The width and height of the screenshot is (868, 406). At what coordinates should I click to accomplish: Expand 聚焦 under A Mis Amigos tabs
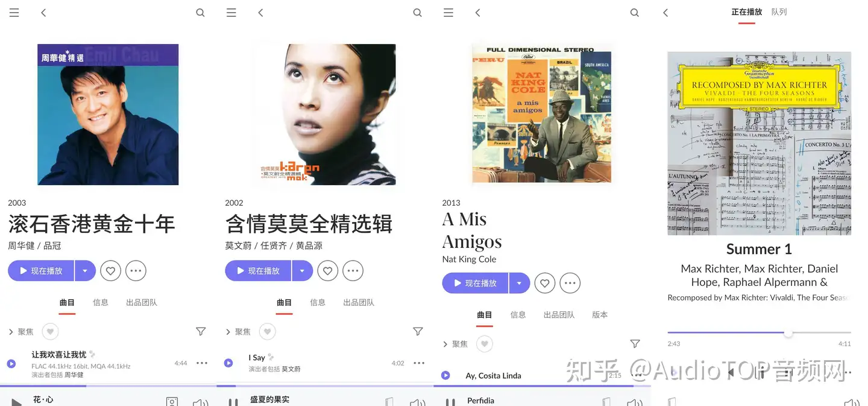[x=455, y=344]
